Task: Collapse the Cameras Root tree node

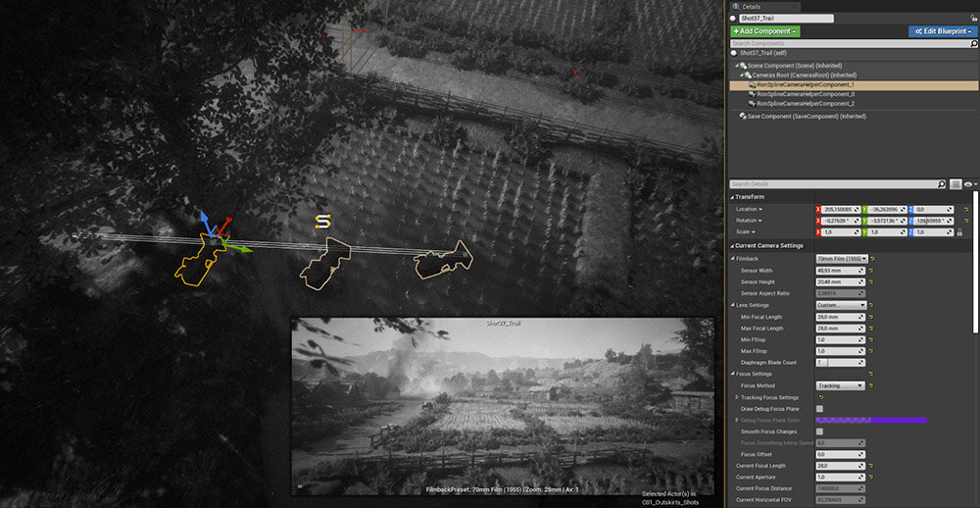Action: [742, 76]
